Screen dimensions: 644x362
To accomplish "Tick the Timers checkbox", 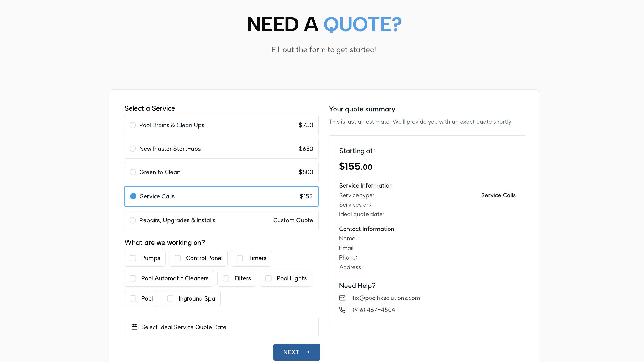I will click(240, 258).
